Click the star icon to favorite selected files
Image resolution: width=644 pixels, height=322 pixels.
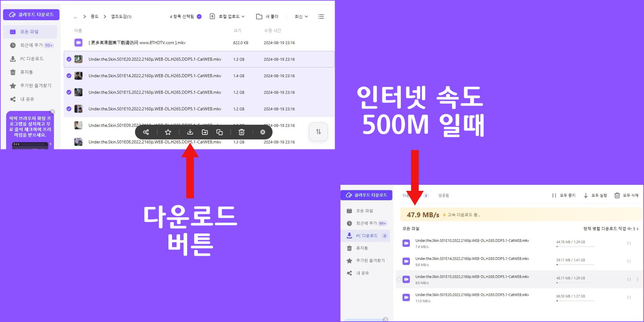[168, 132]
